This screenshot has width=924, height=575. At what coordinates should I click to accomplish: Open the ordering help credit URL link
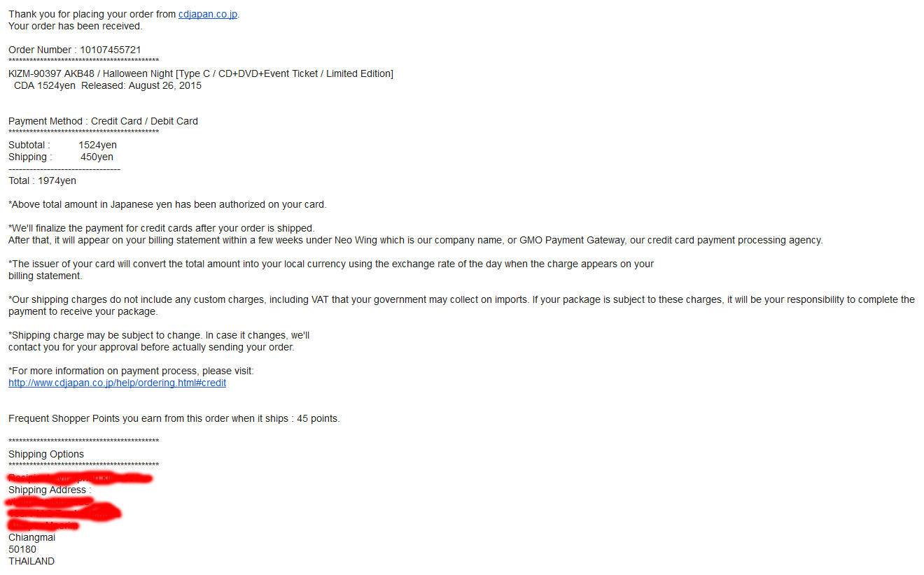point(118,383)
